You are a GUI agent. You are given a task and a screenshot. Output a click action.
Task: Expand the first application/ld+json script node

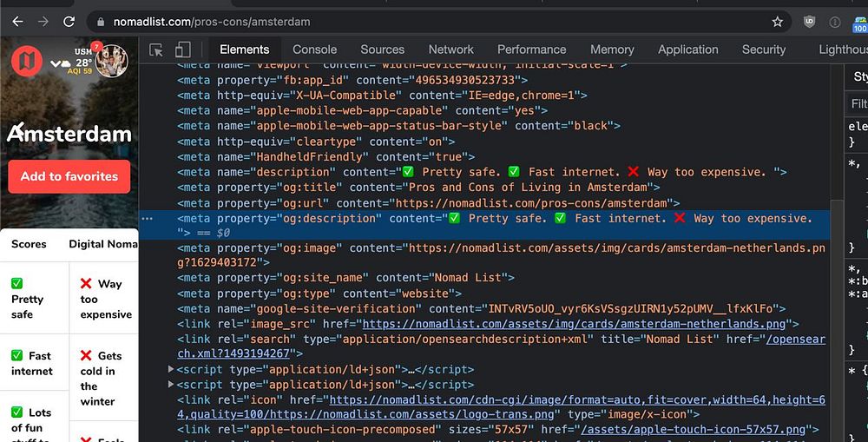pos(171,369)
